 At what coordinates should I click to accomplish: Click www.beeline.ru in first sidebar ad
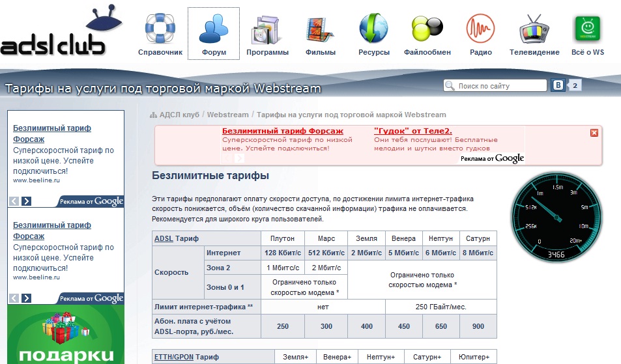(36, 180)
